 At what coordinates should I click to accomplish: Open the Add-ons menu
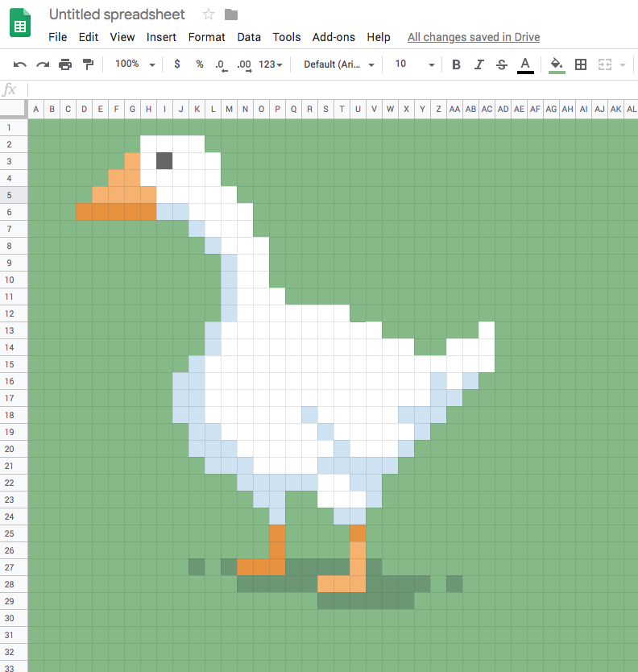point(333,37)
